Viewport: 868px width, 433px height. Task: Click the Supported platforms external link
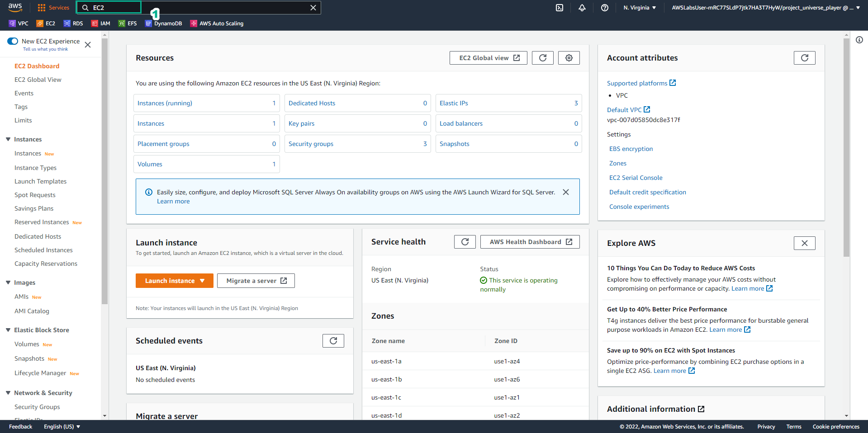641,83
